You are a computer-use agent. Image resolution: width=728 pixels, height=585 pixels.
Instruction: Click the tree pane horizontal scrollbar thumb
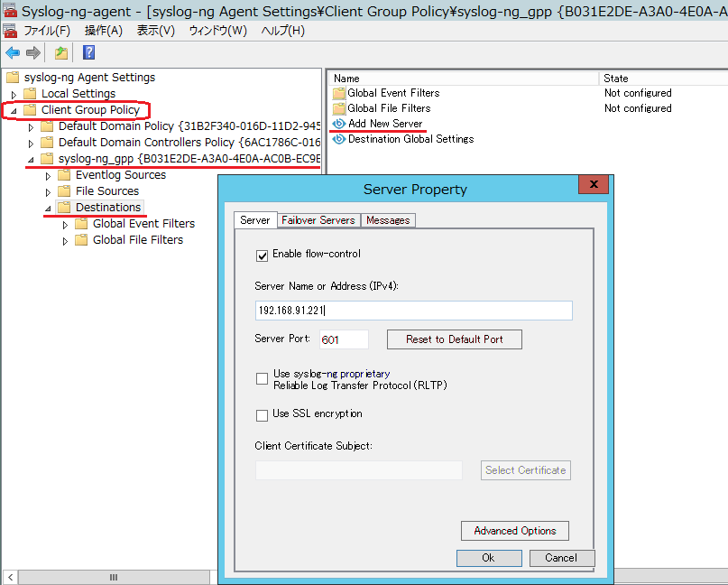point(114,578)
